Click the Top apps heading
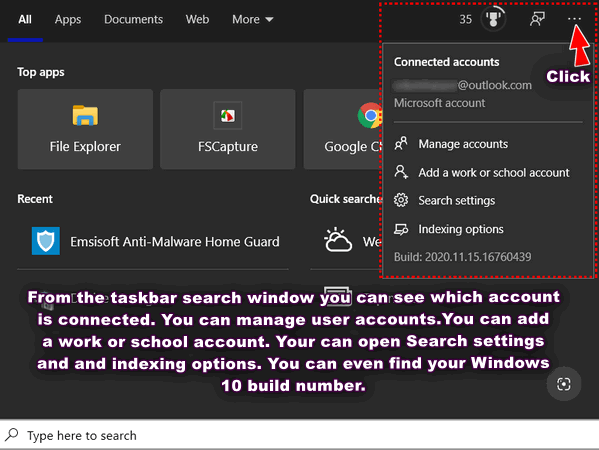This screenshot has width=599, height=450. pos(41,72)
